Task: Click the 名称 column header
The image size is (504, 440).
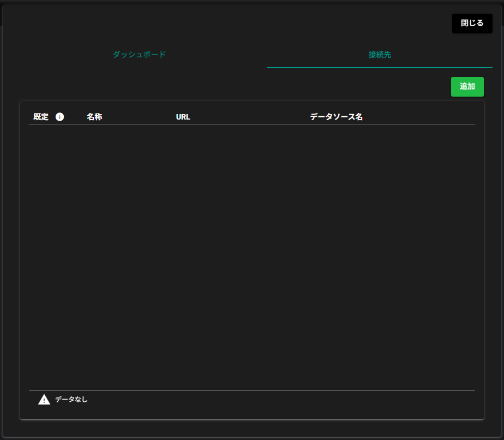Action: [x=94, y=117]
